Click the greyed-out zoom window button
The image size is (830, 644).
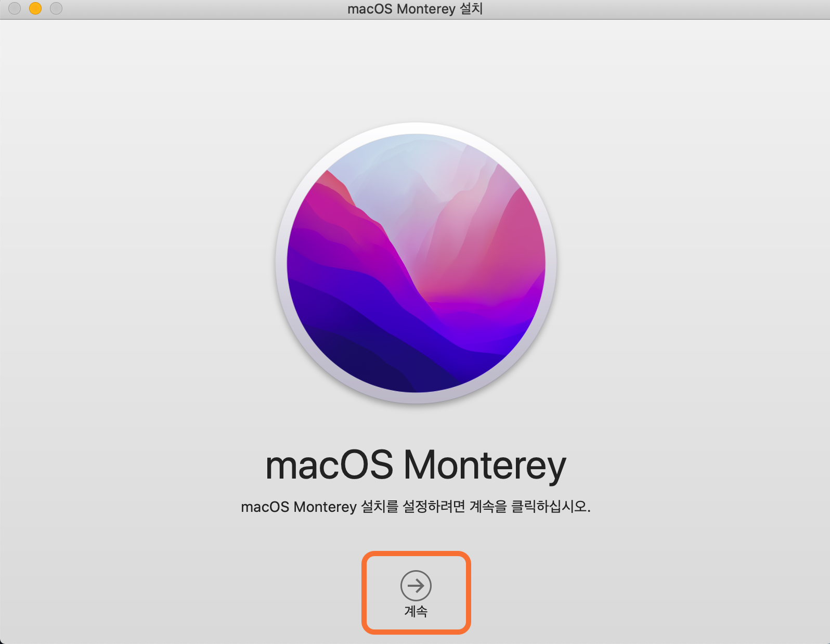coord(56,8)
